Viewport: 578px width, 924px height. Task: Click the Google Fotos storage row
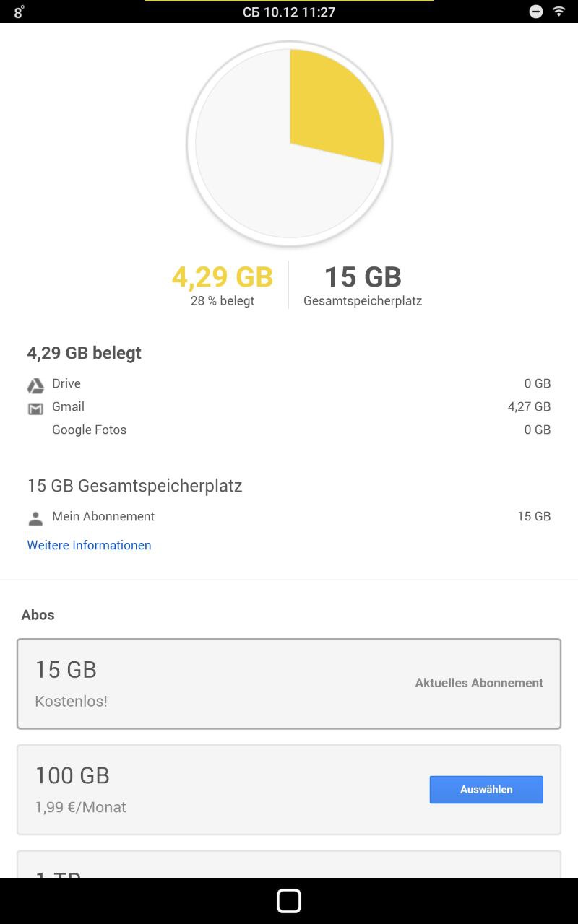pos(289,430)
